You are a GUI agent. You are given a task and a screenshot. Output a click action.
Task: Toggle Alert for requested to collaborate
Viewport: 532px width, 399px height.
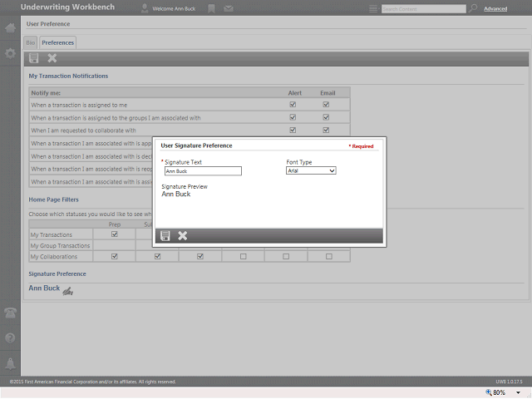tap(293, 130)
